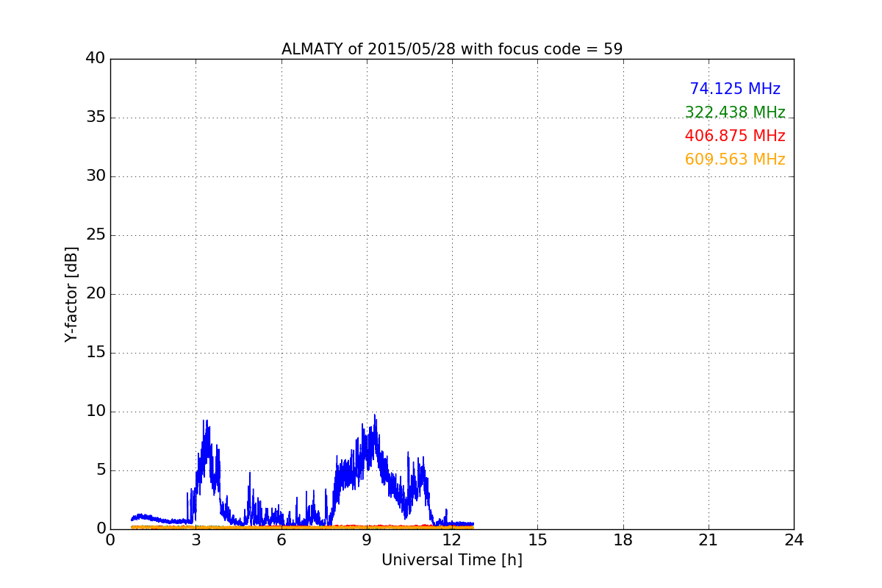This screenshot has width=882, height=588.
Task: Click x-axis tick label 15
Action: [x=537, y=539]
